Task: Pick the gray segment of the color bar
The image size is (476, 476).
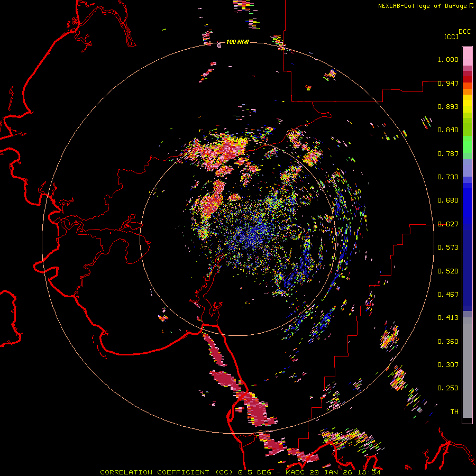Action: coord(467,368)
